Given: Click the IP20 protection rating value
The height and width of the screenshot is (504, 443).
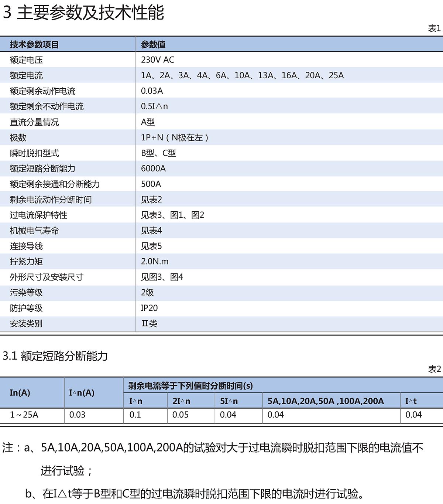Looking at the screenshot, I should [149, 308].
